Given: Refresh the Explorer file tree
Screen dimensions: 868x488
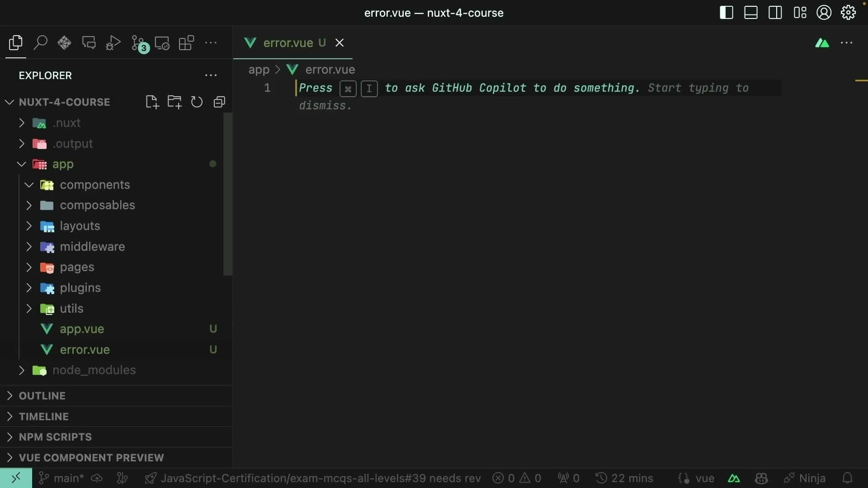Looking at the screenshot, I should 197,102.
